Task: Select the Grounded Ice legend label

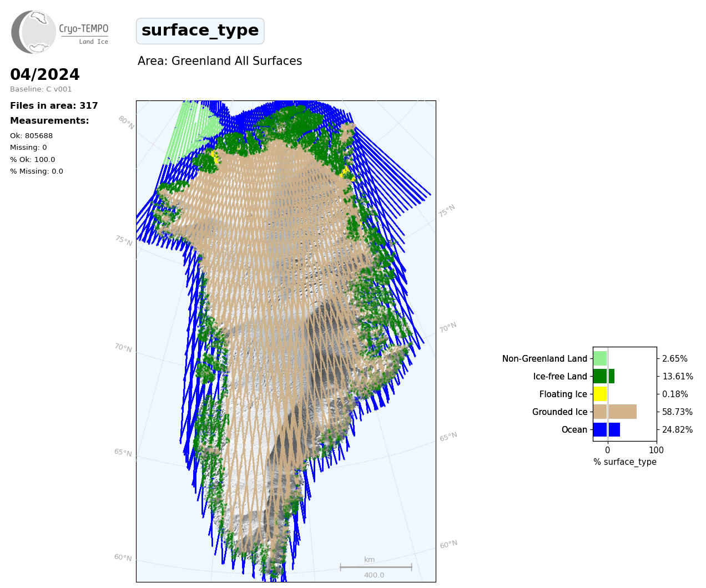Action: pos(559,412)
